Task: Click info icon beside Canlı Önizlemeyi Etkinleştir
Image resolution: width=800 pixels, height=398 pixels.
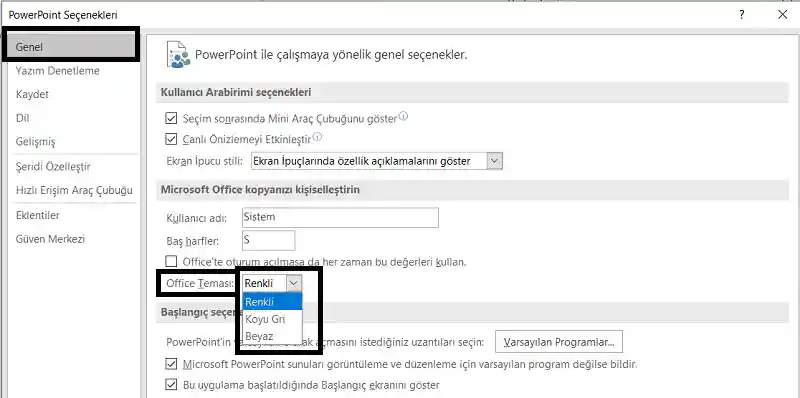Action: coord(317,137)
